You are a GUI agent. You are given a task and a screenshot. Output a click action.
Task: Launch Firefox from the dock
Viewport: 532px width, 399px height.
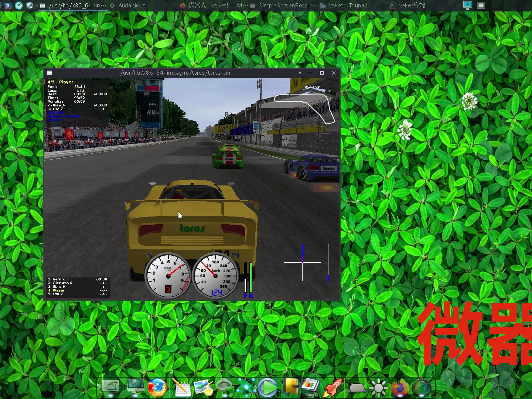(x=400, y=388)
